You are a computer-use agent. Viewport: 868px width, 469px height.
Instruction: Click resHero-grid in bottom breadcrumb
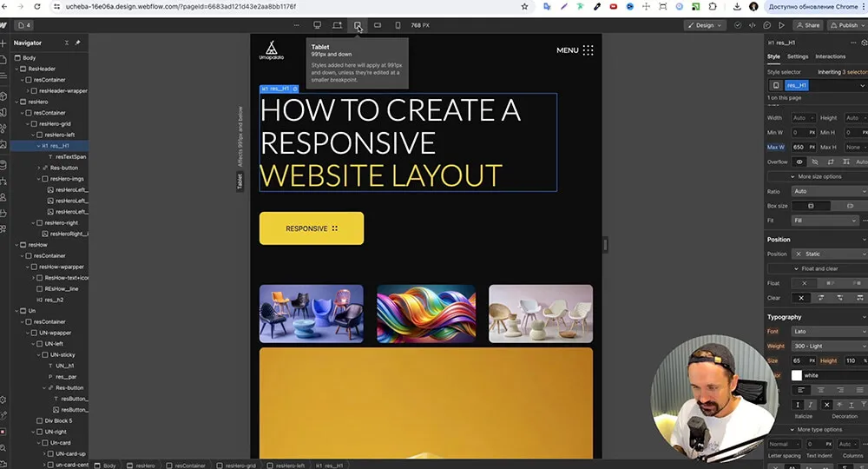(x=240, y=466)
